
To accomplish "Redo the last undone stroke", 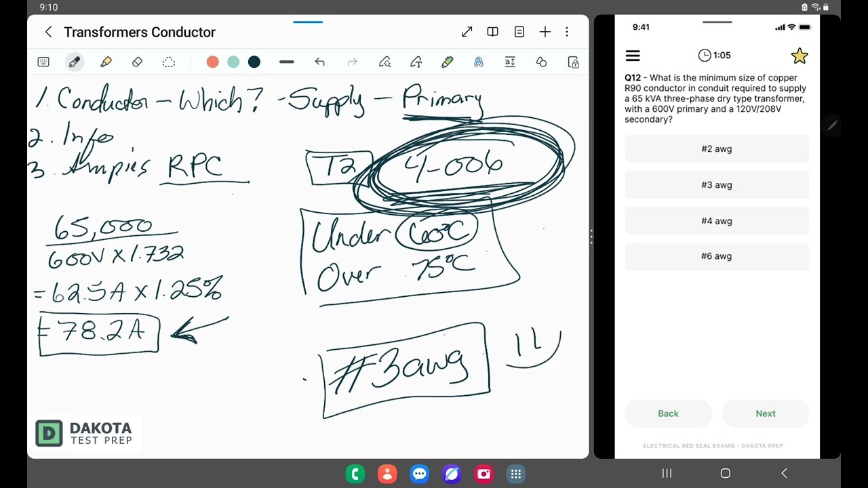I will pyautogui.click(x=352, y=62).
